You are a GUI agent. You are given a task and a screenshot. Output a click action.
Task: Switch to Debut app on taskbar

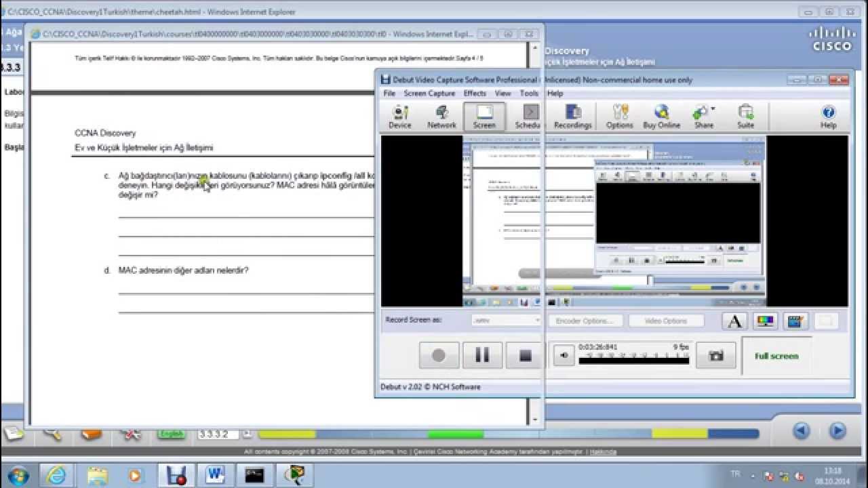point(176,475)
